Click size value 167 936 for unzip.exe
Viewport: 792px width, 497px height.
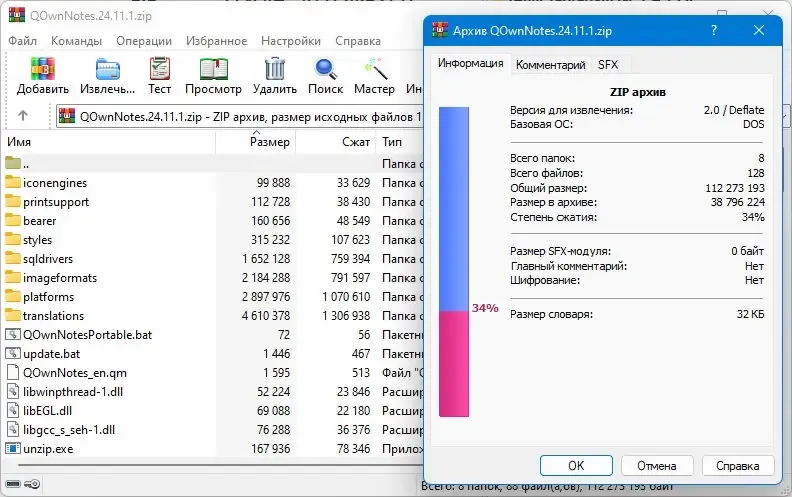click(x=271, y=449)
